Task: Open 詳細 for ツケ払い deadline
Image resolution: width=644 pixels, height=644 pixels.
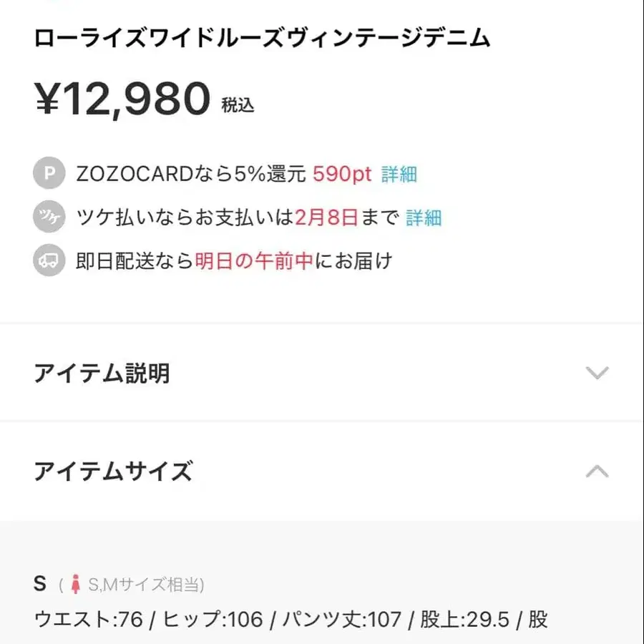Action: coord(425,217)
